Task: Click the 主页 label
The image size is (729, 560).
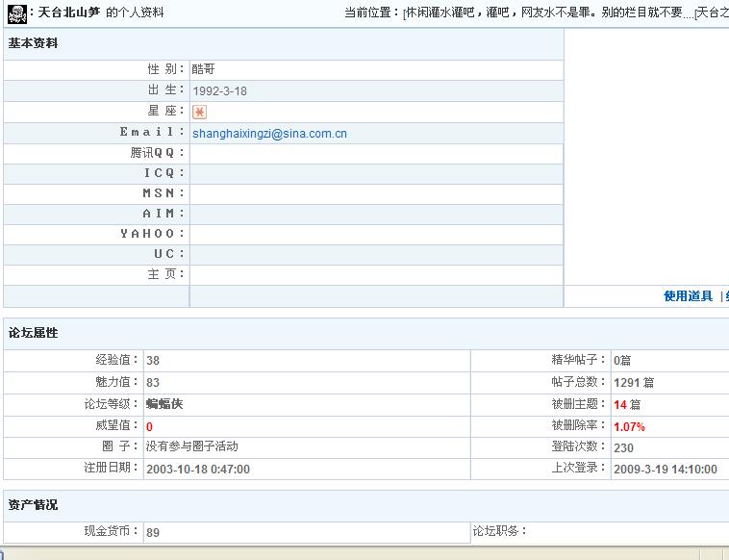Action: pos(166,274)
